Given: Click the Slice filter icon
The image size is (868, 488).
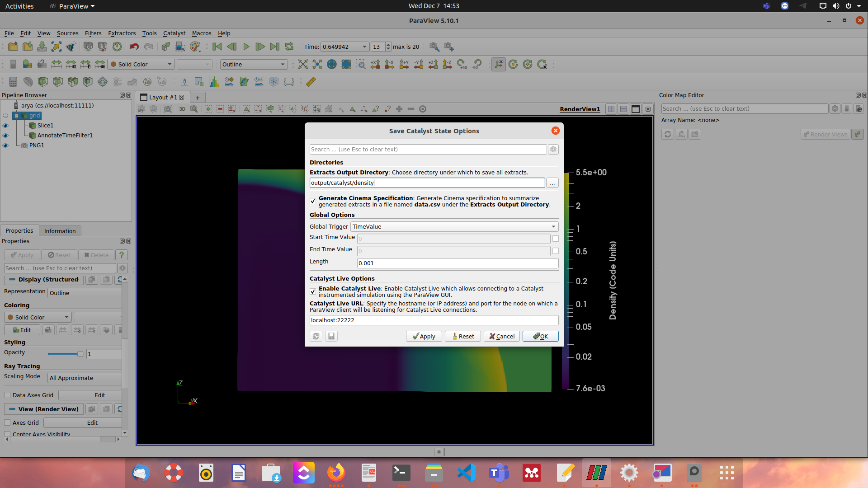Looking at the screenshot, I should click(58, 82).
